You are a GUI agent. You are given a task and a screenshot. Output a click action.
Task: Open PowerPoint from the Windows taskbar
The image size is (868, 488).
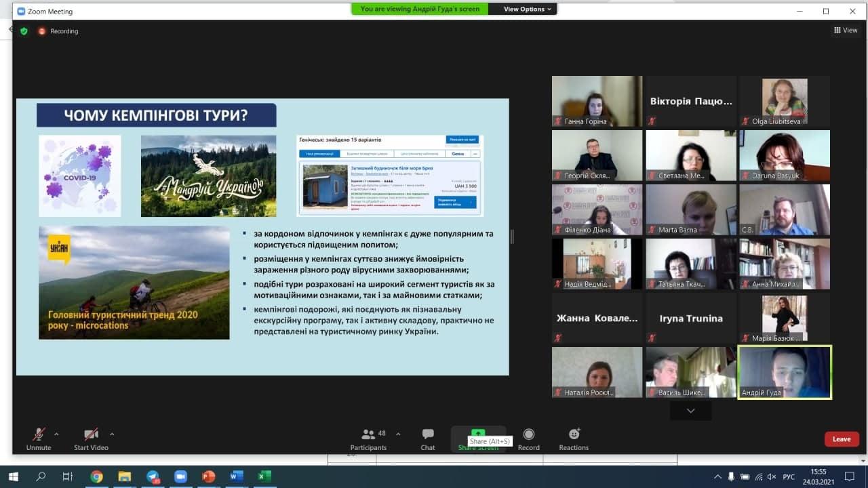tap(208, 476)
